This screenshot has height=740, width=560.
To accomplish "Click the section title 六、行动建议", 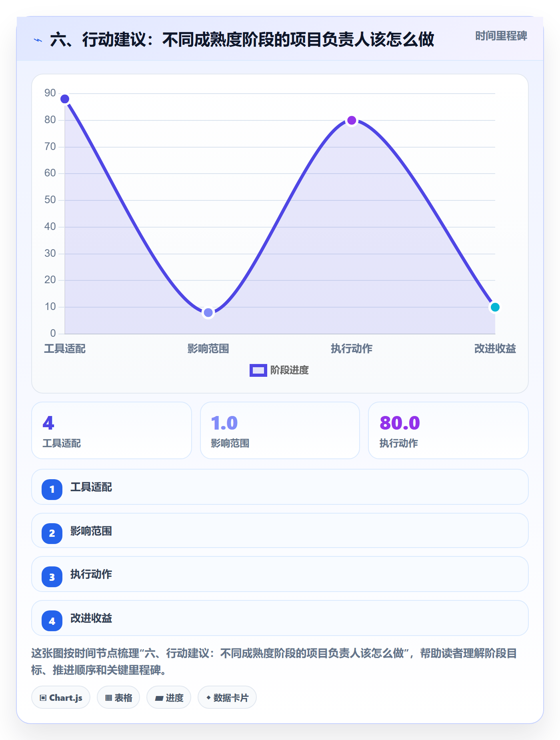I will pyautogui.click(x=242, y=40).
